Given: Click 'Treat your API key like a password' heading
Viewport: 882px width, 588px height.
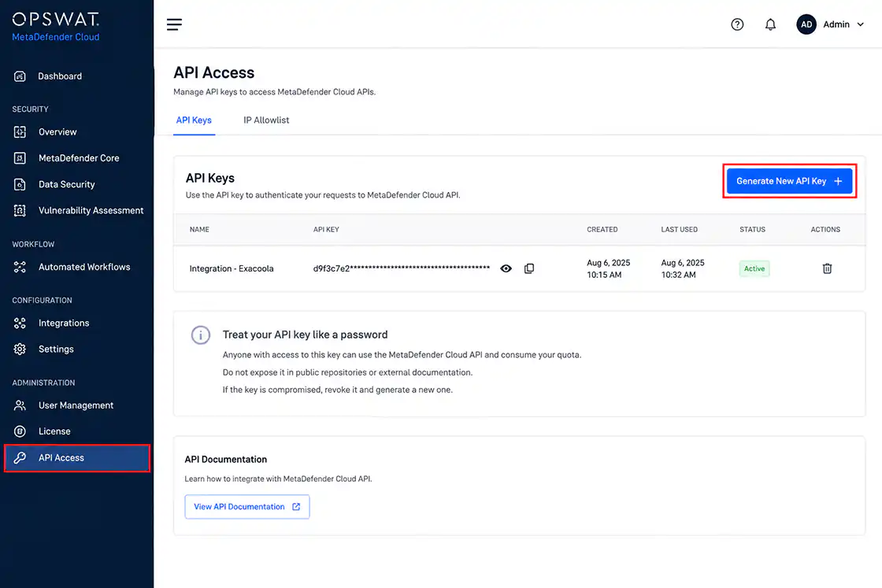Looking at the screenshot, I should coord(305,335).
